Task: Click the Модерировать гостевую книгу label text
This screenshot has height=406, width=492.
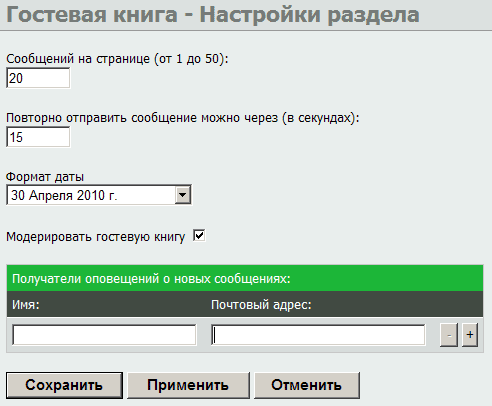Action: pos(96,237)
